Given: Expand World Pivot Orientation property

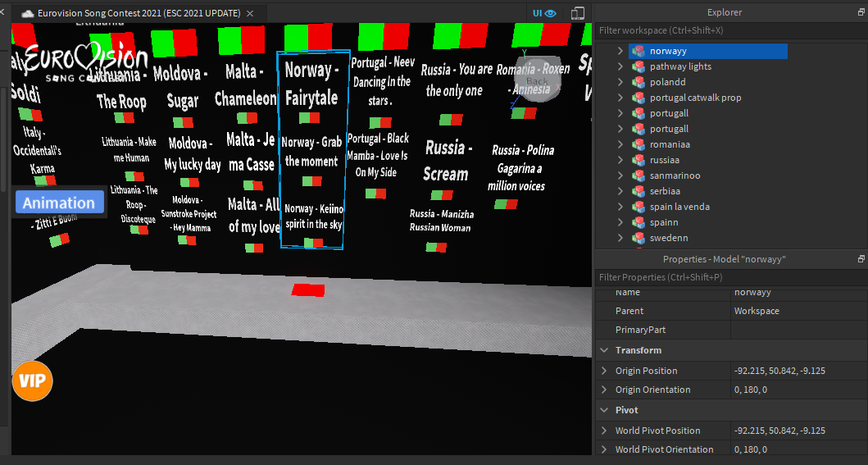Looking at the screenshot, I should (605, 449).
